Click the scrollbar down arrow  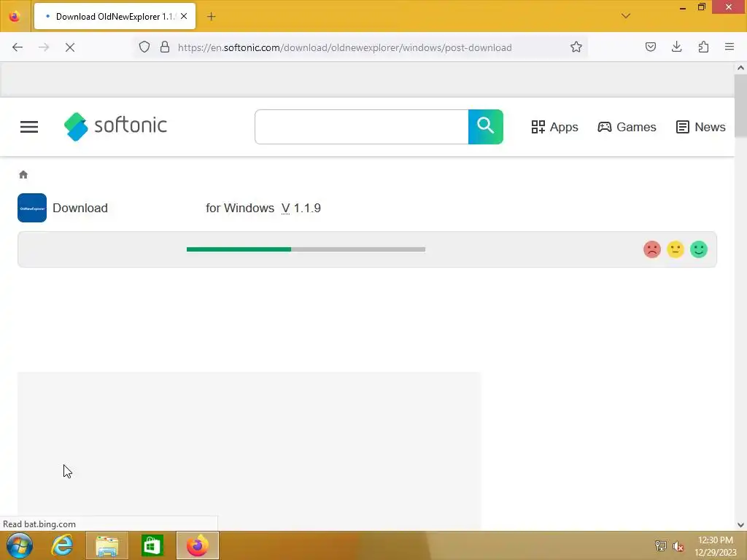coord(740,525)
